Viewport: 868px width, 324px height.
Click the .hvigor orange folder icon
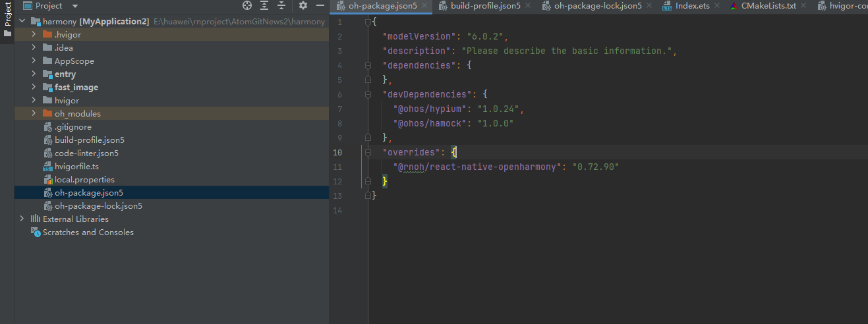(47, 35)
